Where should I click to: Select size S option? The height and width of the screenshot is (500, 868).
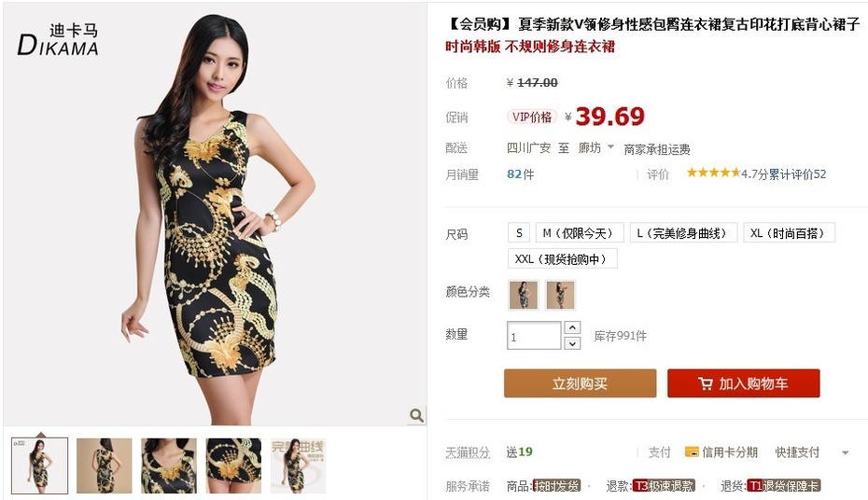(519, 233)
